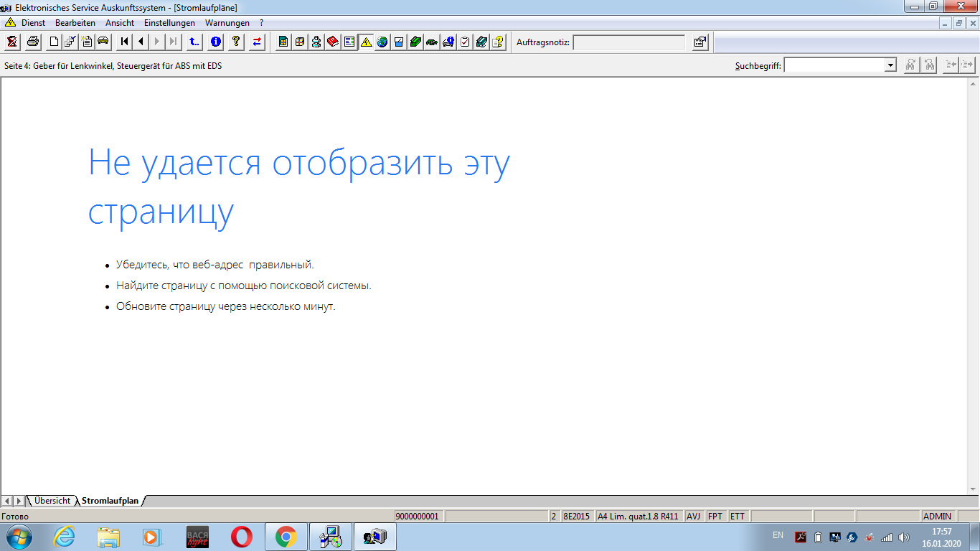Toggle the yellow warning triangle toolbar button
The width and height of the screenshot is (980, 551).
[366, 42]
